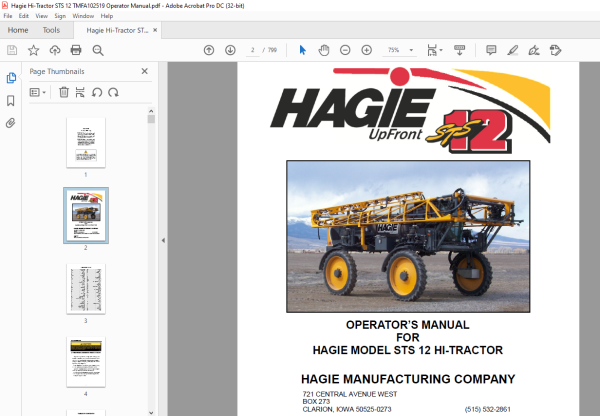Click the Save file icon
Image resolution: width=600 pixels, height=416 pixels.
(12, 50)
